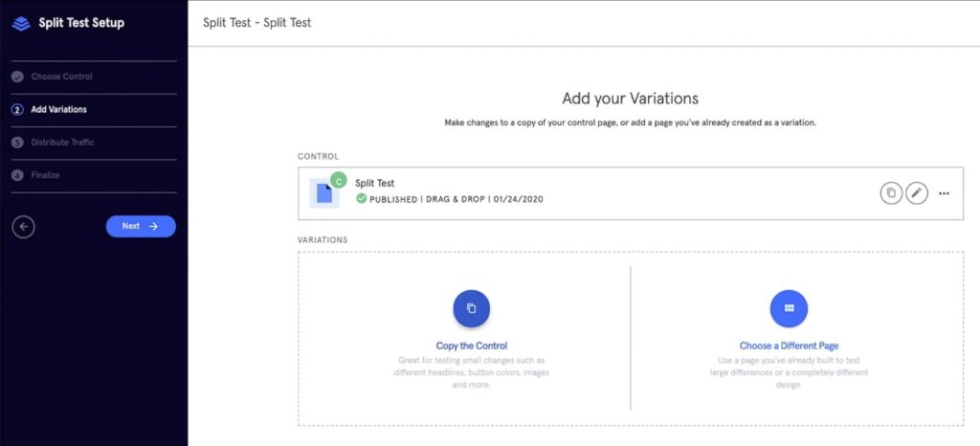Click the Copy the Control link

tap(471, 346)
